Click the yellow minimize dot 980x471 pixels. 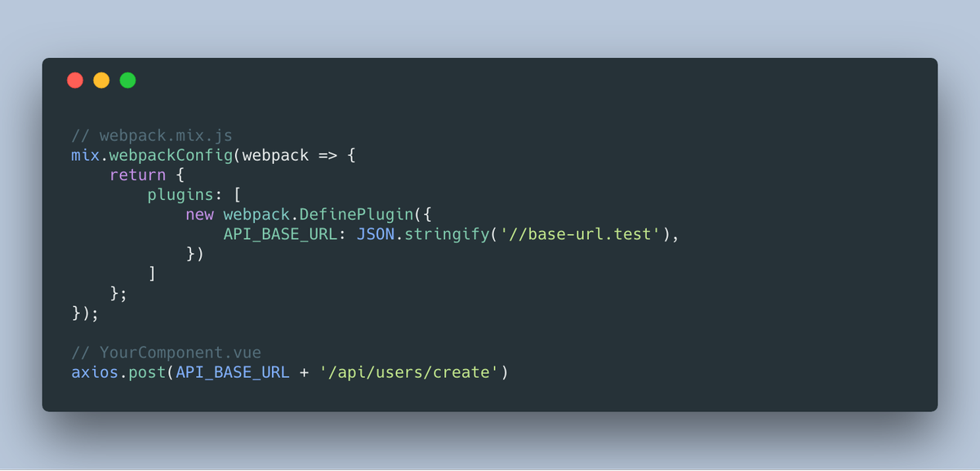pyautogui.click(x=101, y=80)
